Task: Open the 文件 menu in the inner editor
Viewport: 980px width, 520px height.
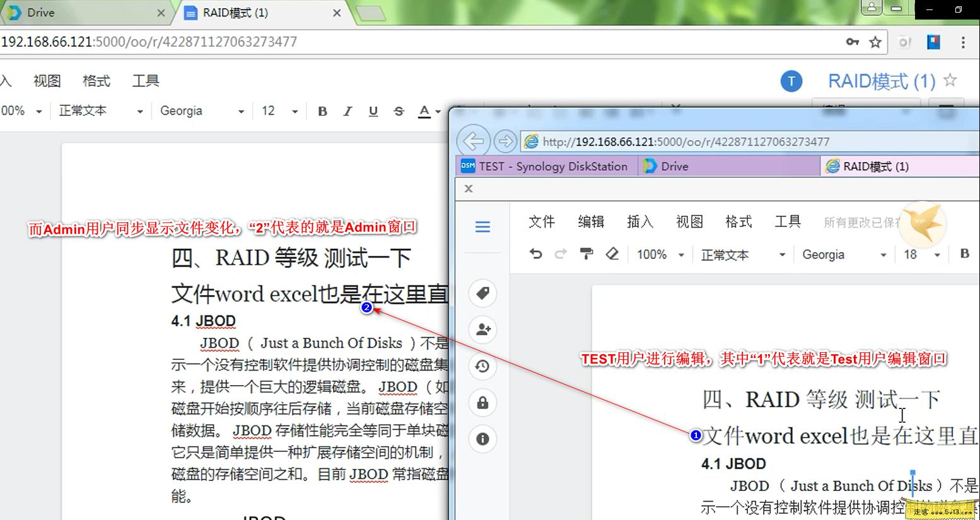Action: 542,222
